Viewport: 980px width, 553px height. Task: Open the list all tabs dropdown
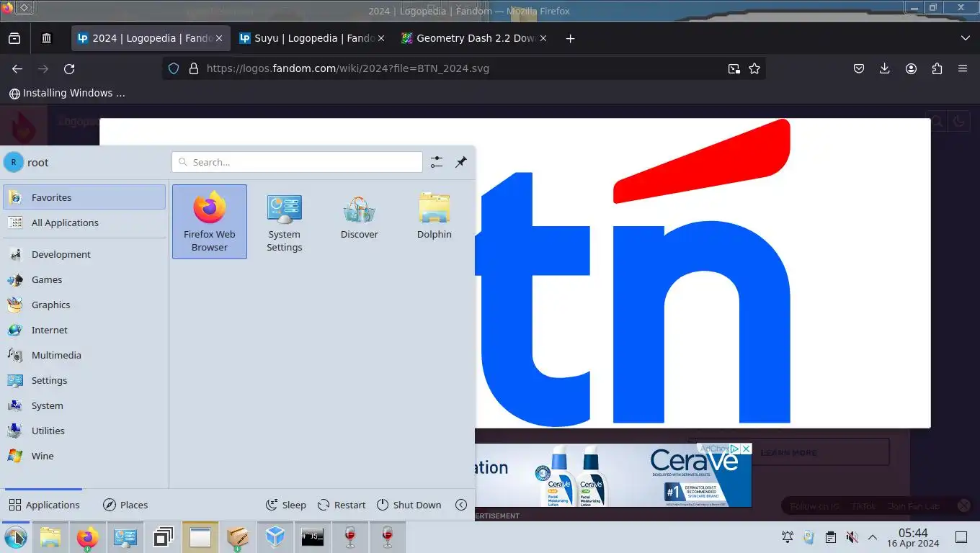[x=966, y=38]
